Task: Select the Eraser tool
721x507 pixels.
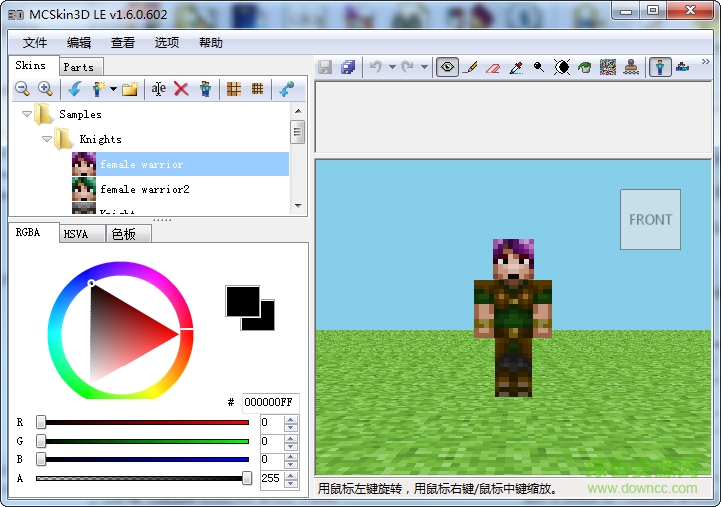Action: tap(493, 67)
